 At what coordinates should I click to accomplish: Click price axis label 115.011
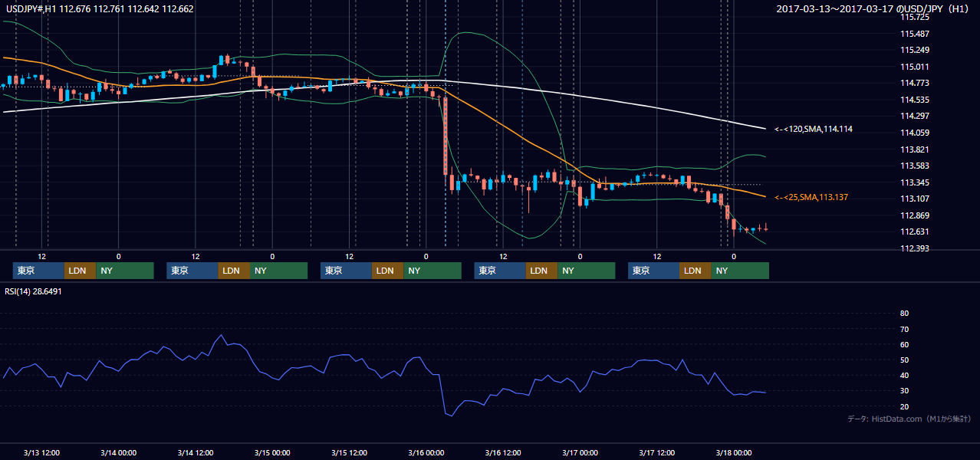pos(915,67)
